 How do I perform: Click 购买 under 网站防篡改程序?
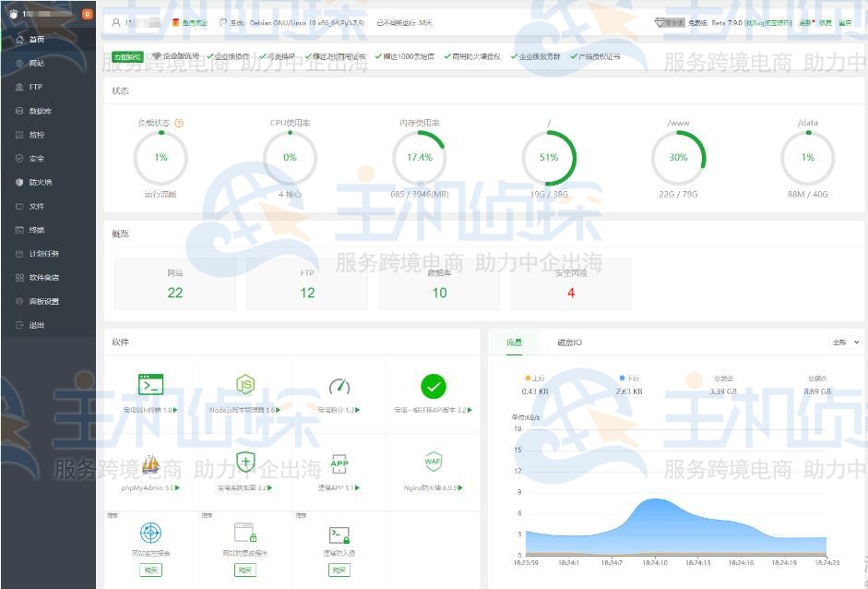(x=244, y=570)
